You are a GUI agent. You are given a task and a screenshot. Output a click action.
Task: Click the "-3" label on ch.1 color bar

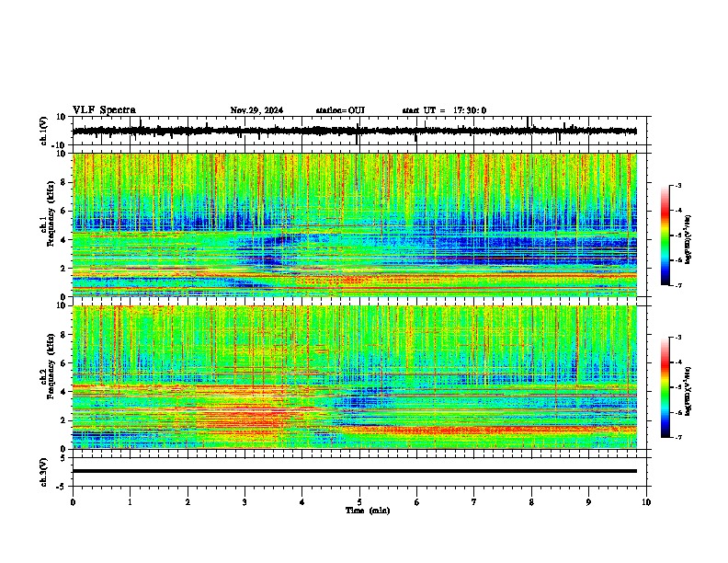pyautogui.click(x=677, y=185)
